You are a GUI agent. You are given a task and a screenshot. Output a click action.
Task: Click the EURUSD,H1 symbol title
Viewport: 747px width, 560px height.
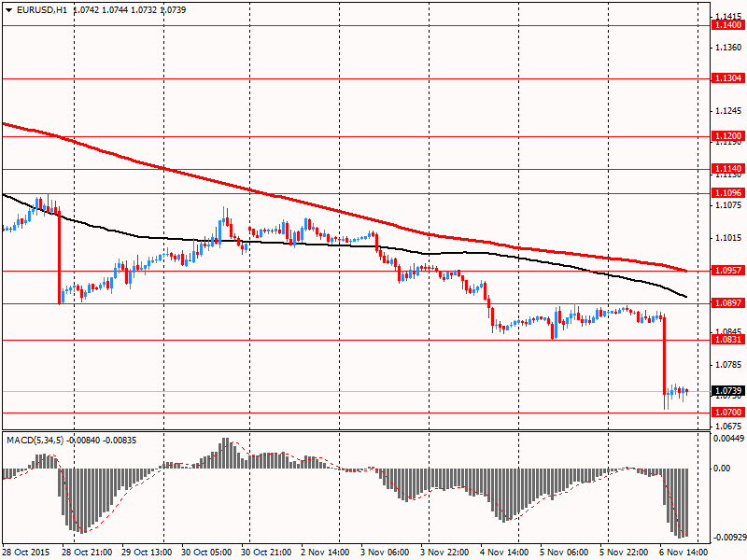tap(42, 10)
